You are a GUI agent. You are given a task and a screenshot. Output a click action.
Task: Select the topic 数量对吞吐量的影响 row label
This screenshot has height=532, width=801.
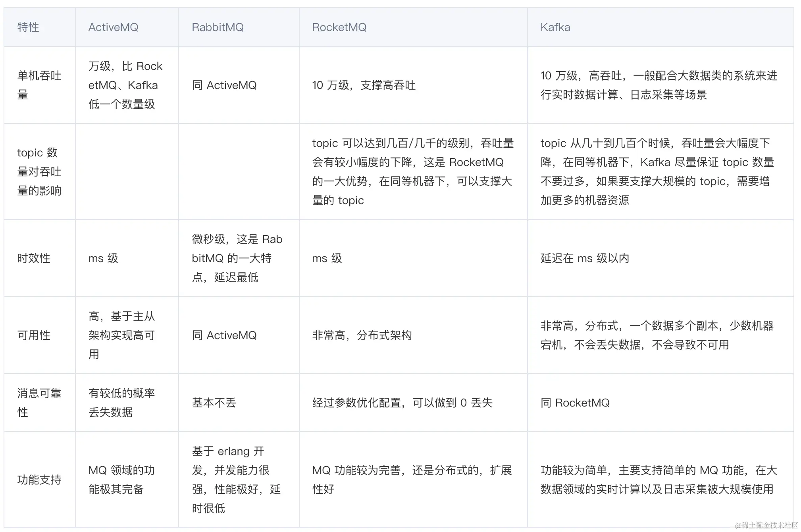(39, 172)
